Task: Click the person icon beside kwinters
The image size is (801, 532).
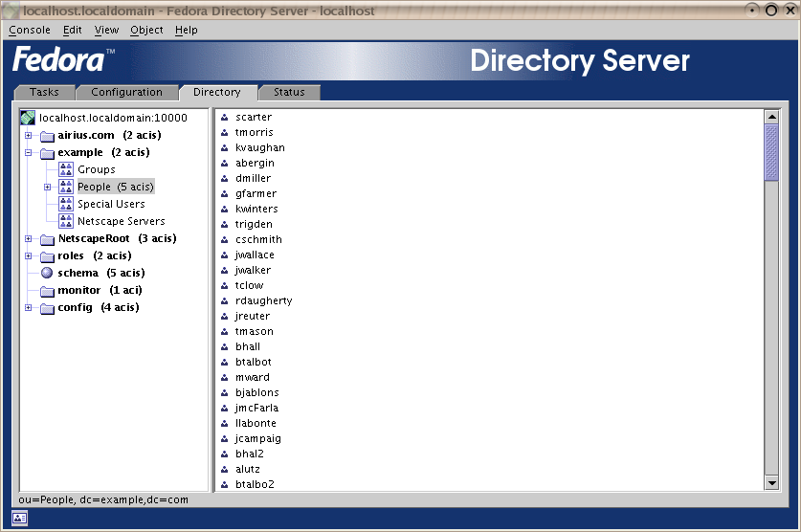Action: [x=224, y=210]
